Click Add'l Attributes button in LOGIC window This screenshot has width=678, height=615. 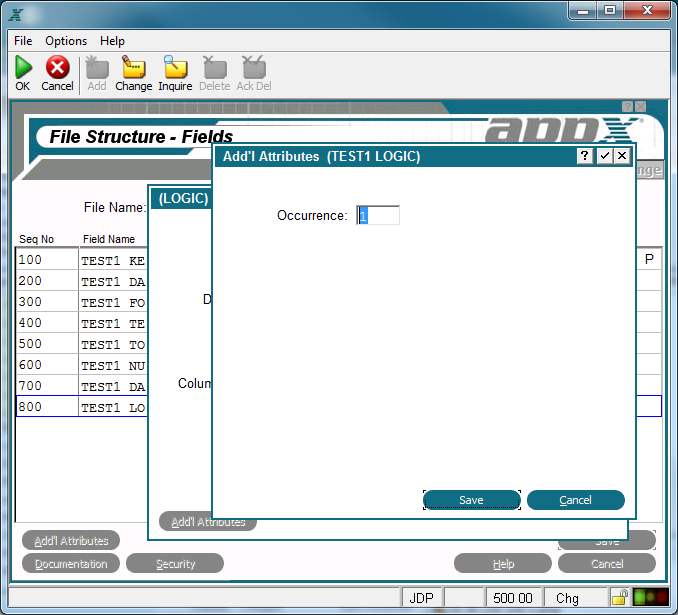[208, 522]
